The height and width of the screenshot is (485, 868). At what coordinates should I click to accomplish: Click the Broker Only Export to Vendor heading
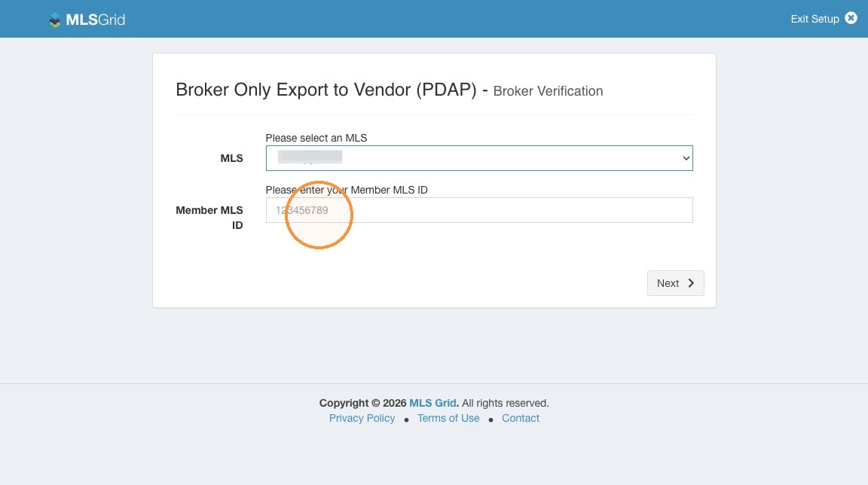[326, 90]
